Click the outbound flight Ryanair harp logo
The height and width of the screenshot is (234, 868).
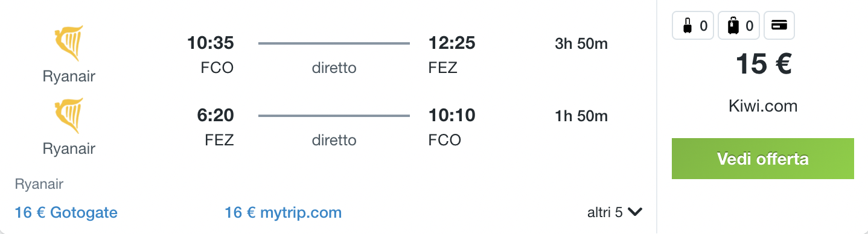click(x=69, y=43)
